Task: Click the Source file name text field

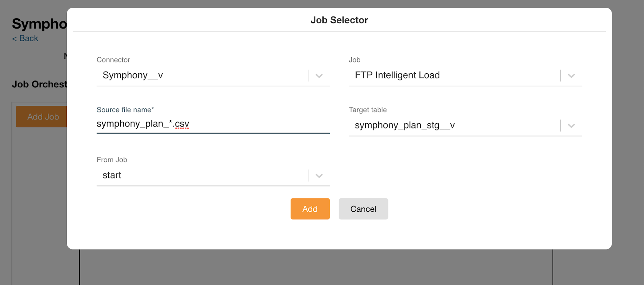Action: click(x=213, y=124)
